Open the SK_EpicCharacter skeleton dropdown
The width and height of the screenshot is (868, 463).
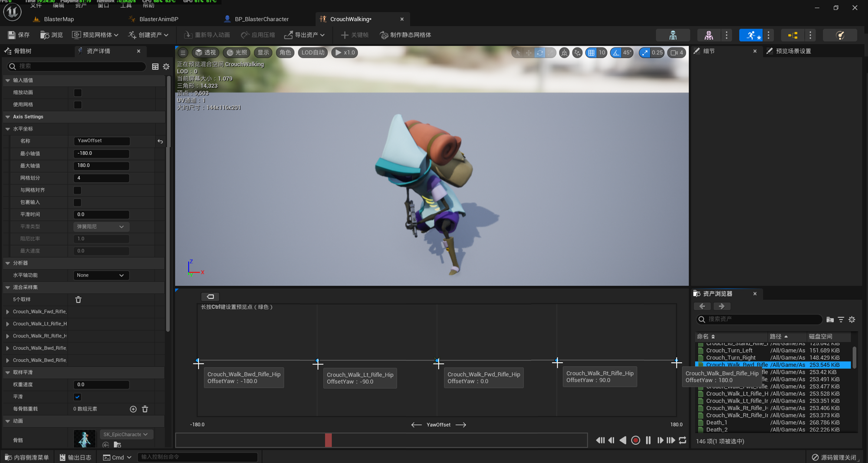[126, 434]
